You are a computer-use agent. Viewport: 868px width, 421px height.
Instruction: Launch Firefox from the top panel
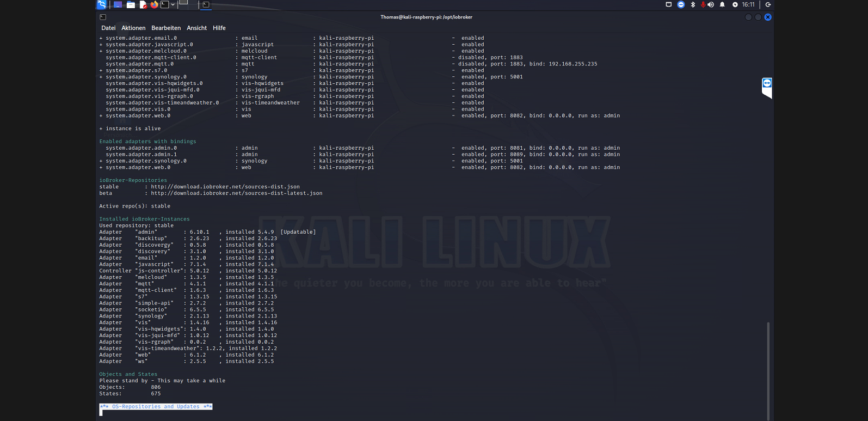click(x=154, y=5)
